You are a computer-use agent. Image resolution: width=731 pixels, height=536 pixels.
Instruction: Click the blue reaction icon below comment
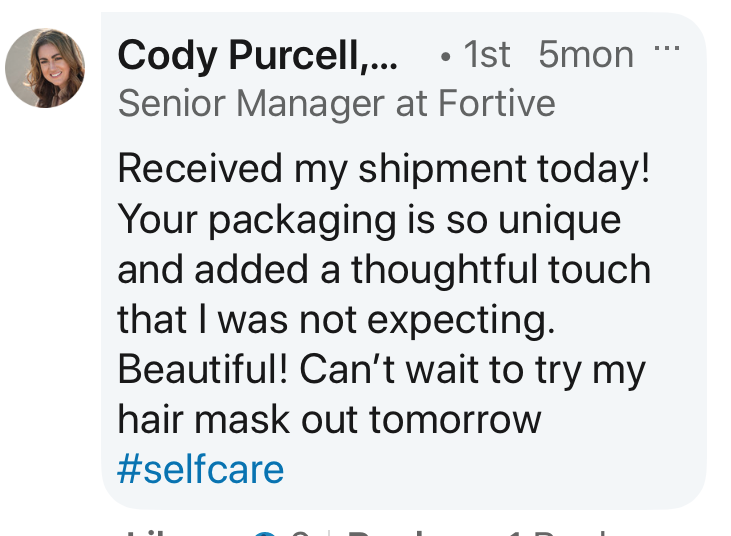264,533
